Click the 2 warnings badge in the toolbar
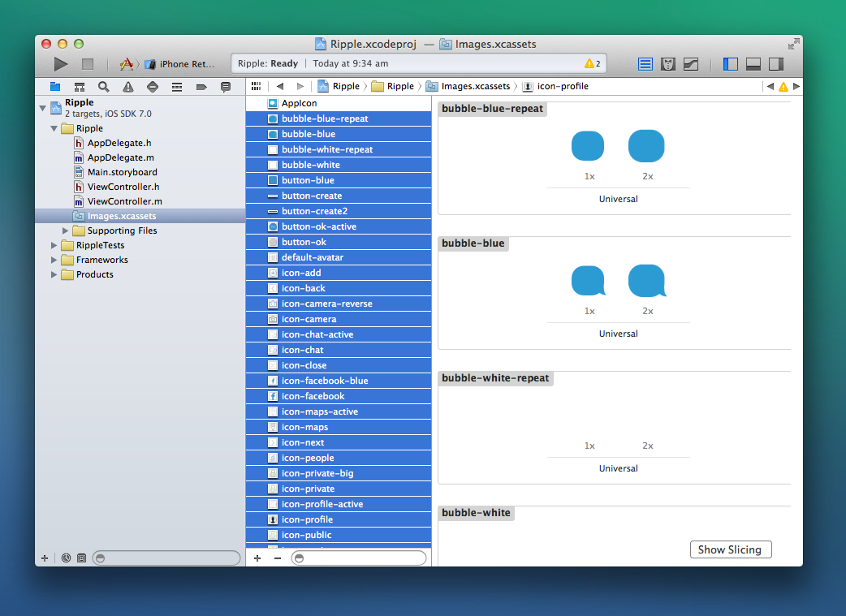The height and width of the screenshot is (616, 846). [x=591, y=62]
